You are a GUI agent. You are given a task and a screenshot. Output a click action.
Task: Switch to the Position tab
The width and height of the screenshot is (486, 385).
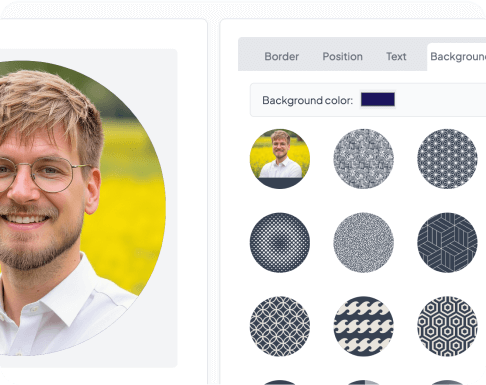pos(342,57)
